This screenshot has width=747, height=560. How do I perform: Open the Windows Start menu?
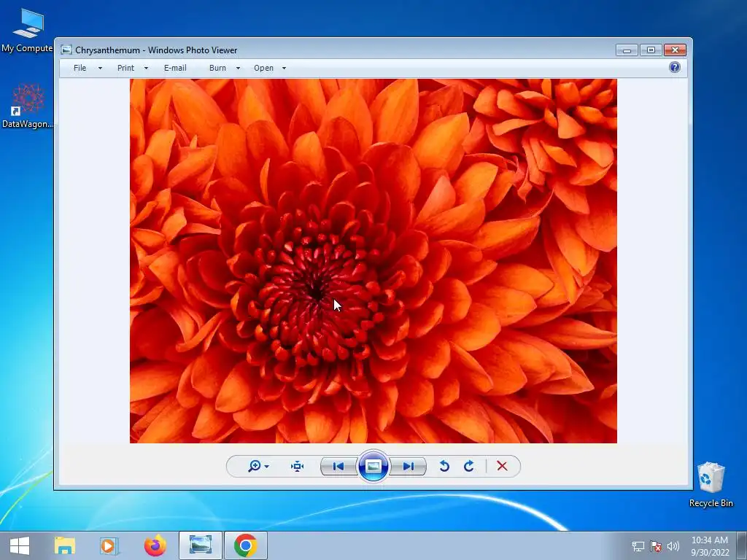click(20, 545)
